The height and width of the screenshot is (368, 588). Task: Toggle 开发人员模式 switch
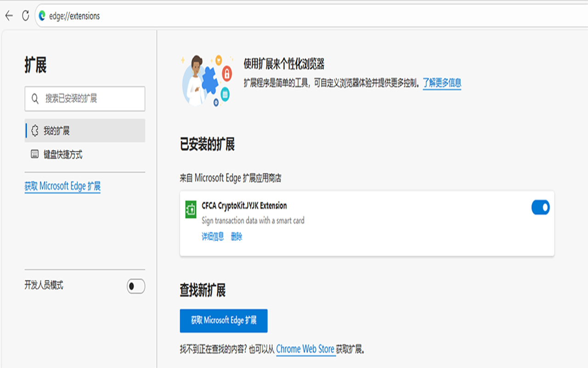click(x=136, y=286)
